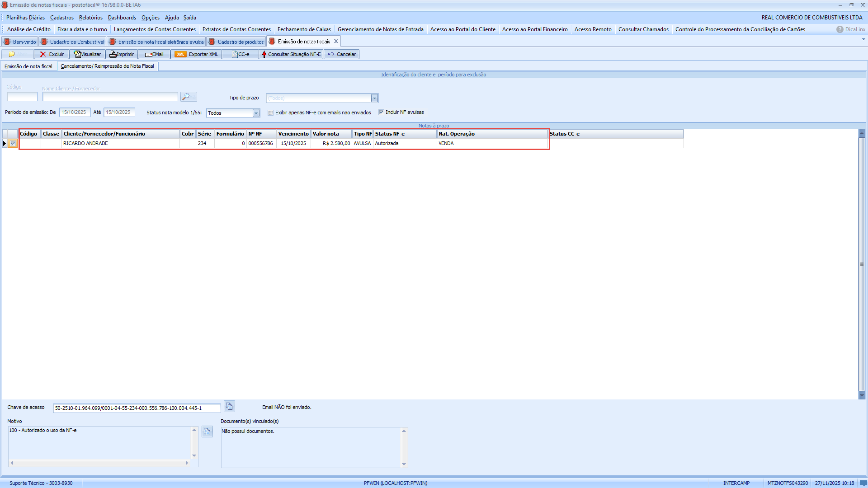Image resolution: width=868 pixels, height=488 pixels.
Task: Expand the Tipo de prazo dropdown
Action: (x=374, y=99)
